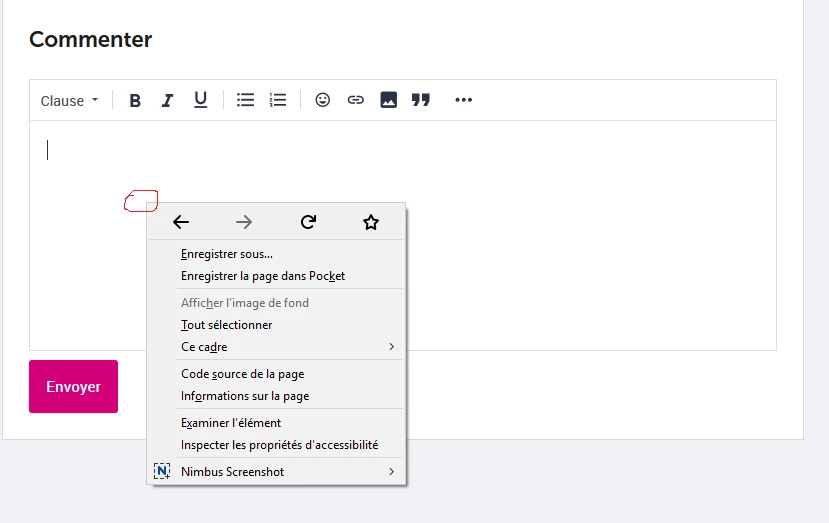Image resolution: width=829 pixels, height=523 pixels.
Task: Show more formatting options (three dots)
Action: (464, 100)
